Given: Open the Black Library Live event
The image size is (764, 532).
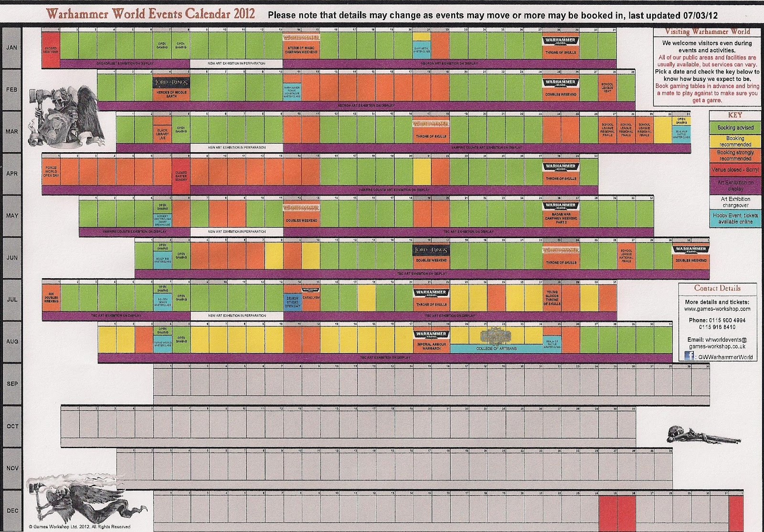Looking at the screenshot, I should [x=162, y=134].
